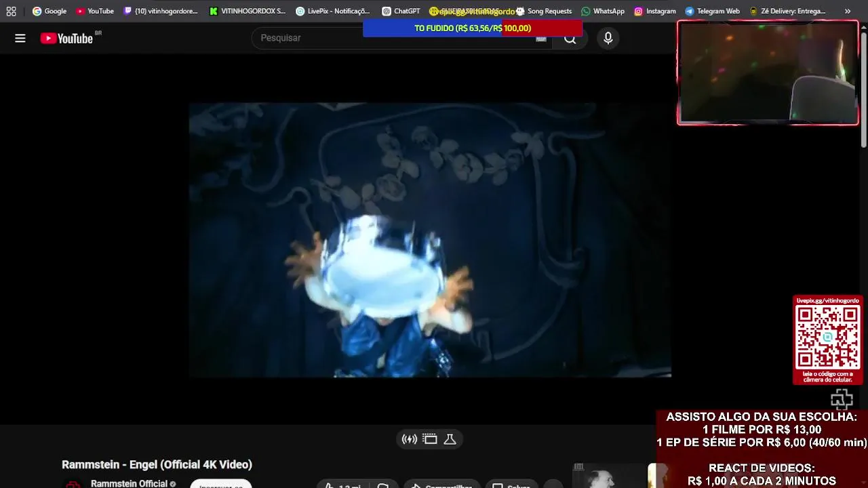Dislike the video with thumbs-down button
This screenshot has height=488, width=868.
click(383, 485)
